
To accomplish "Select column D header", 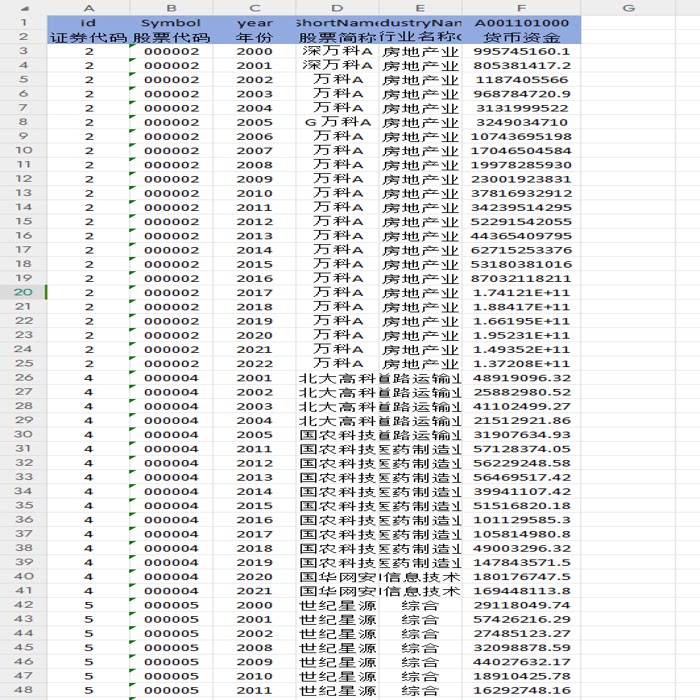I will [x=337, y=8].
